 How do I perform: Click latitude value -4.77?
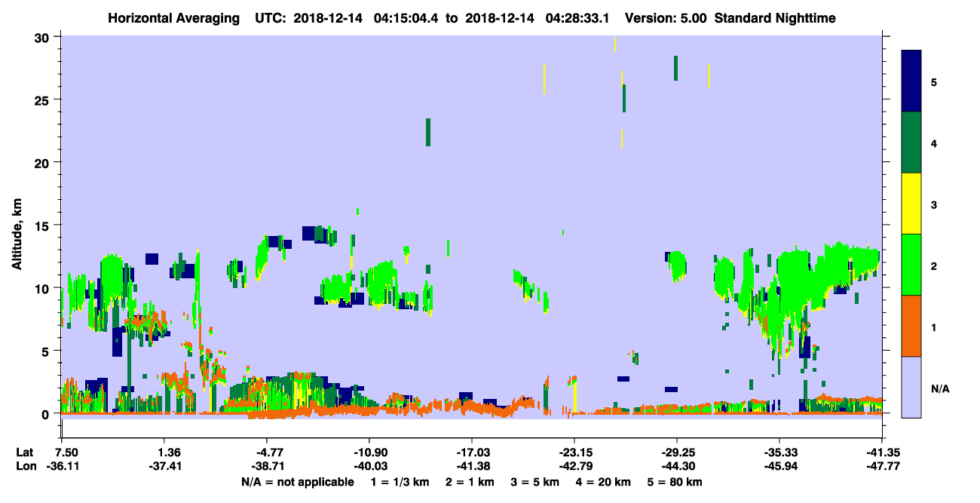point(268,452)
